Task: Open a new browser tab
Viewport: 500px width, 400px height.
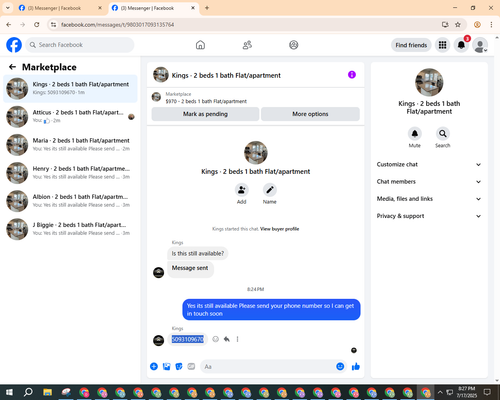Action: [x=207, y=8]
